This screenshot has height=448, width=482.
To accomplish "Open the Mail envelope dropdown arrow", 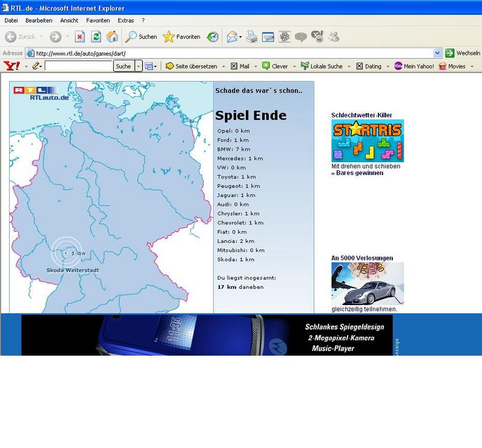I will (240, 37).
